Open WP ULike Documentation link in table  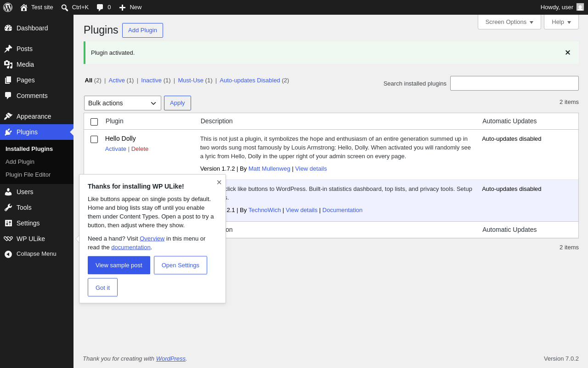point(342,210)
